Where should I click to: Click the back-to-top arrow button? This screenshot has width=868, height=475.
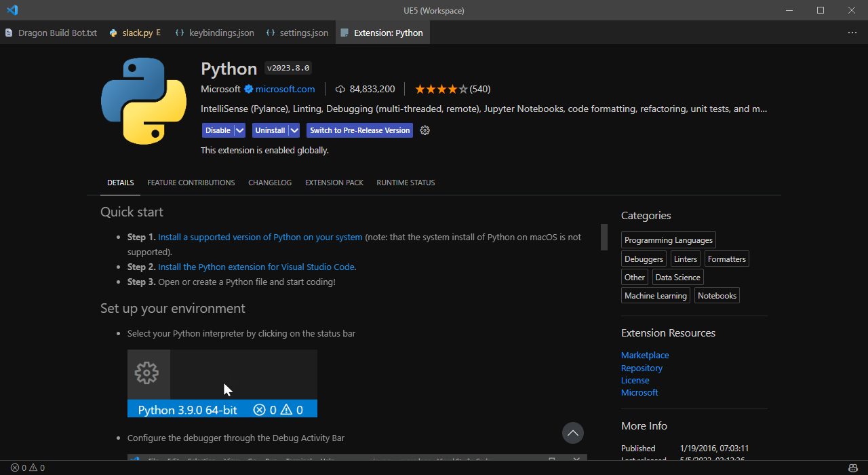572,433
